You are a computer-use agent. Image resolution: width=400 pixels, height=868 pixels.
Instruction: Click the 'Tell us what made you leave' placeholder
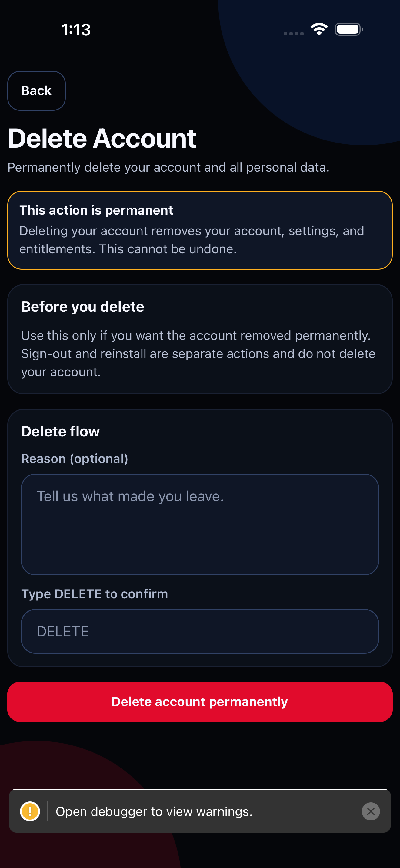(x=131, y=496)
